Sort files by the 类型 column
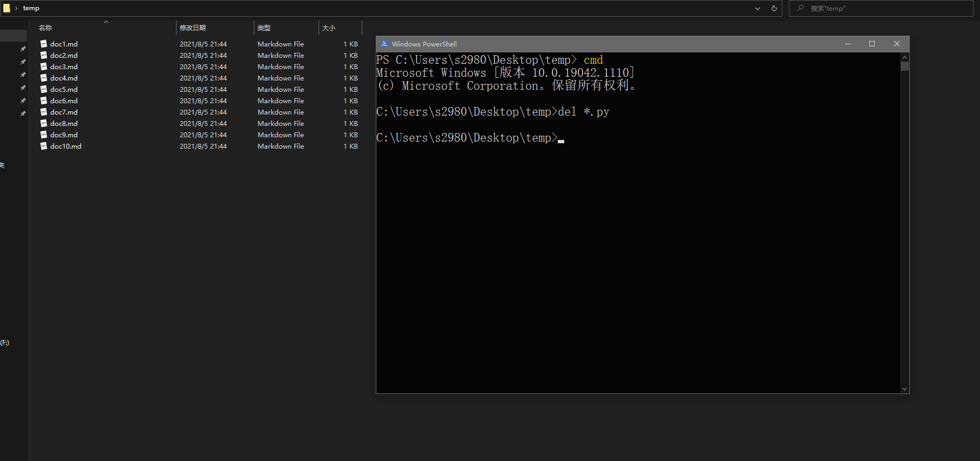Image resolution: width=980 pixels, height=461 pixels. point(286,28)
